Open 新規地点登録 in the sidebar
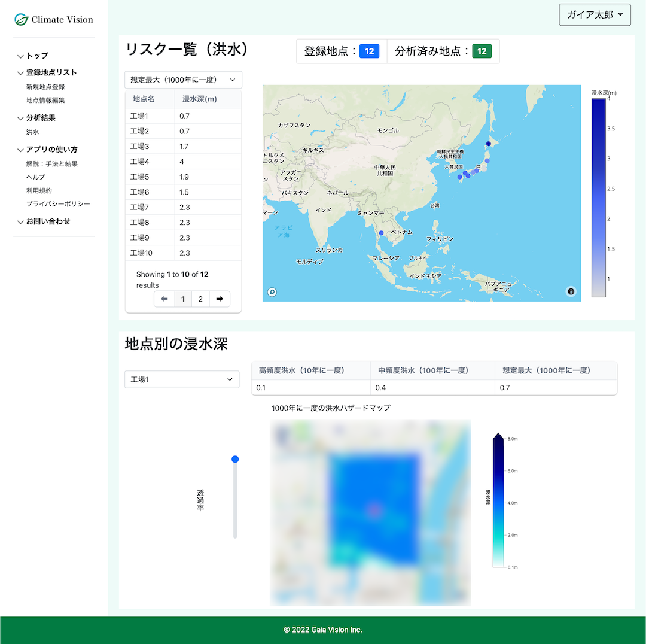 45,87
